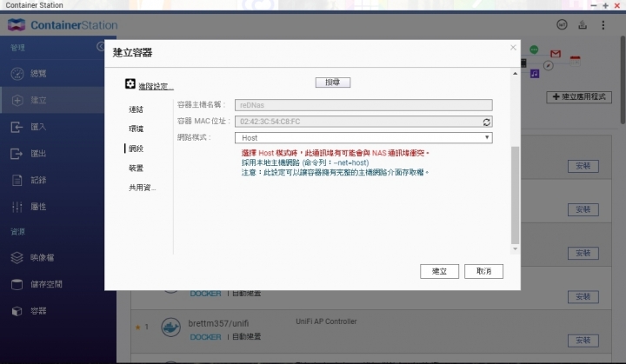Click the dialog scrollbar down arrow
Image resolution: width=626 pixels, height=364 pixels.
(515, 249)
